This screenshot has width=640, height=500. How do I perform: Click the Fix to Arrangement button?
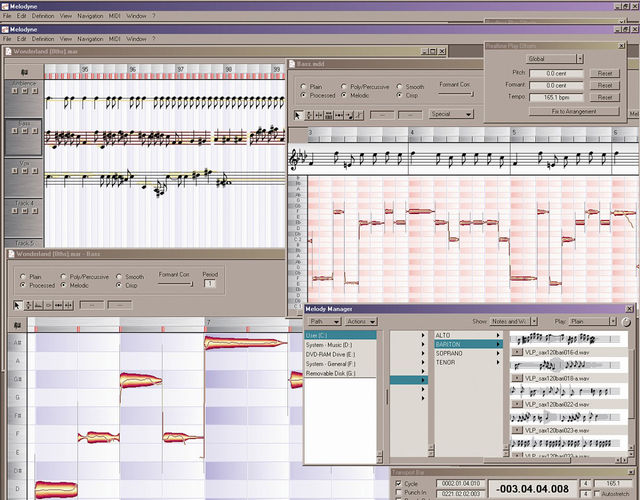574,111
